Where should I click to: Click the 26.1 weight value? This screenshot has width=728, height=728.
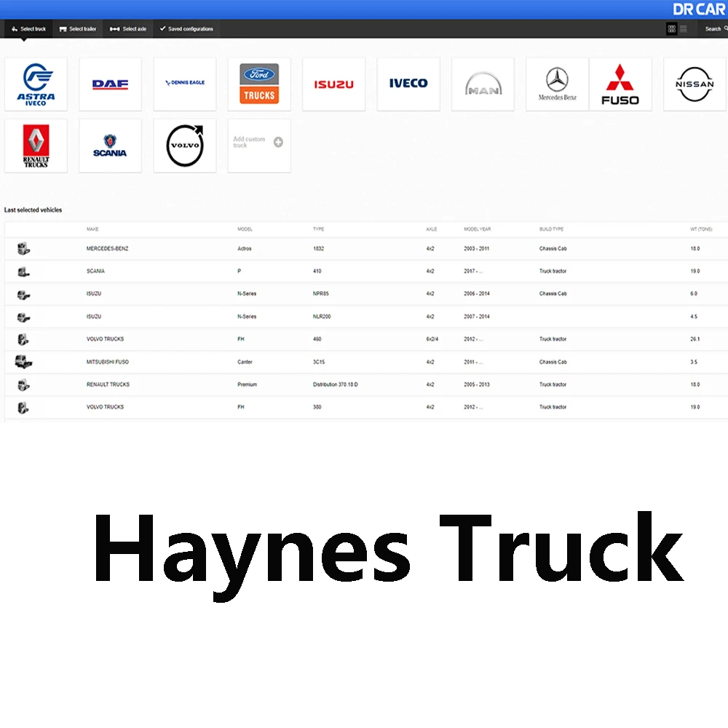(695, 339)
